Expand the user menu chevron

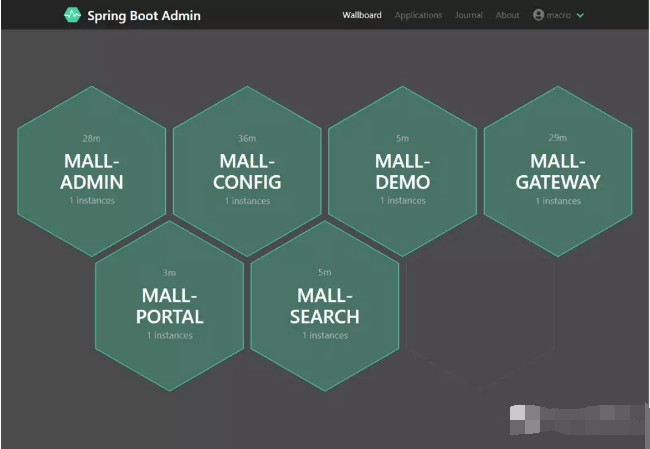(x=581, y=15)
